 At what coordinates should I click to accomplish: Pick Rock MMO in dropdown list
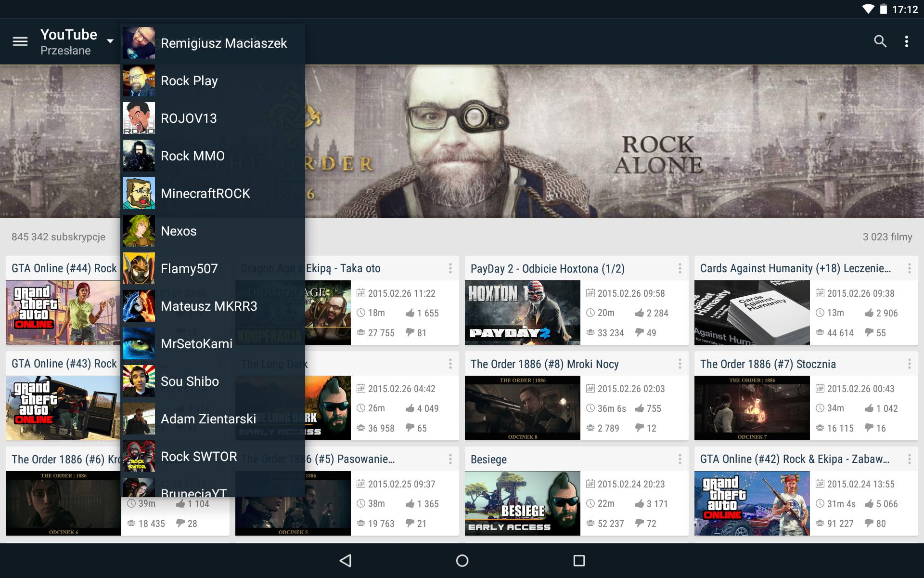click(213, 156)
